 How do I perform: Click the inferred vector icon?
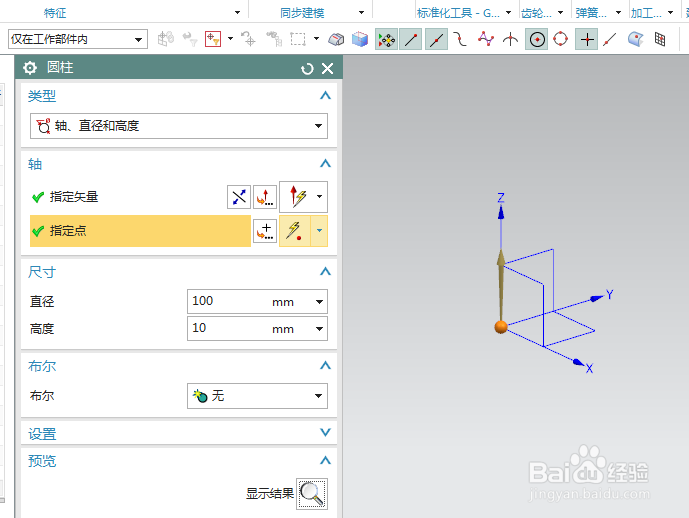pyautogui.click(x=296, y=196)
